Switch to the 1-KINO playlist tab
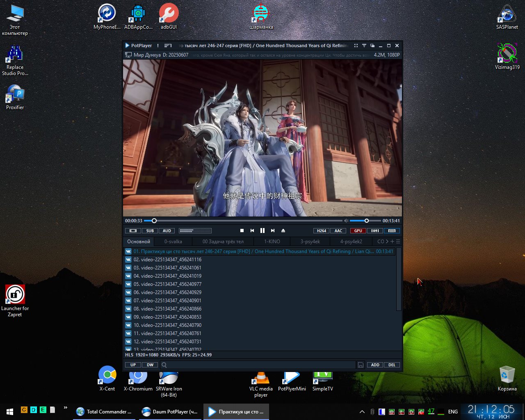The height and width of the screenshot is (420, 525). click(272, 242)
